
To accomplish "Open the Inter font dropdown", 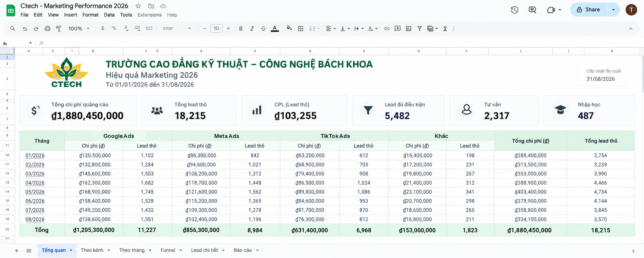I will pyautogui.click(x=177, y=28).
